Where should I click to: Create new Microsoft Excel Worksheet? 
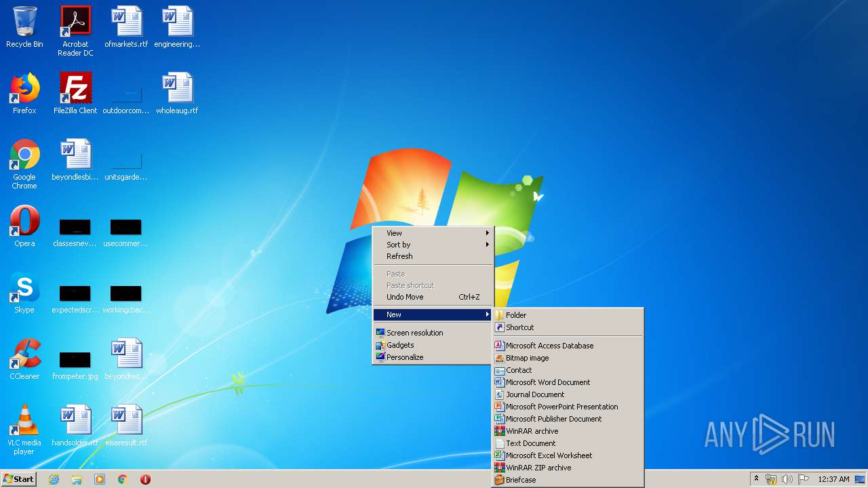point(568,455)
